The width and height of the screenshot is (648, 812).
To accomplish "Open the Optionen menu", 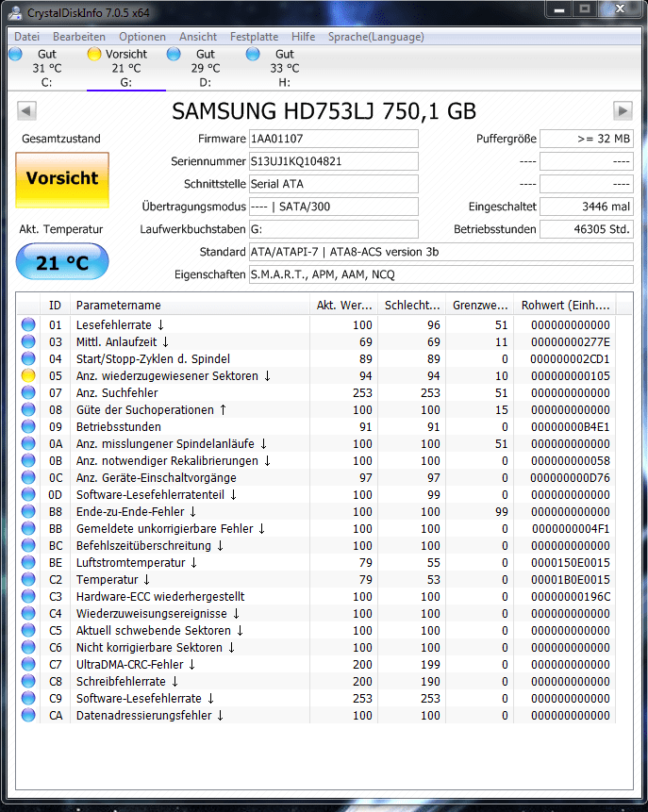I will [x=141, y=37].
